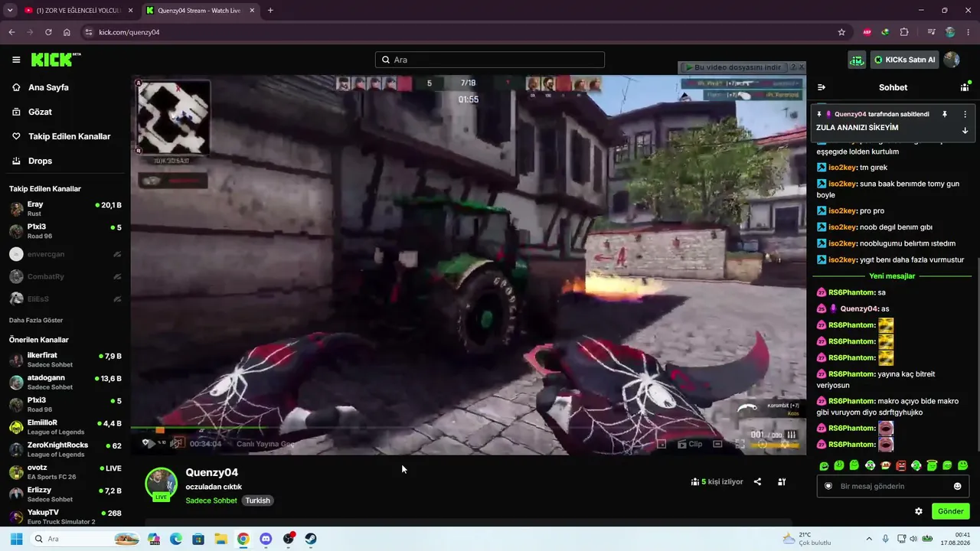980x551 pixels.
Task: Expand pinned message with down arrow
Action: [x=965, y=130]
